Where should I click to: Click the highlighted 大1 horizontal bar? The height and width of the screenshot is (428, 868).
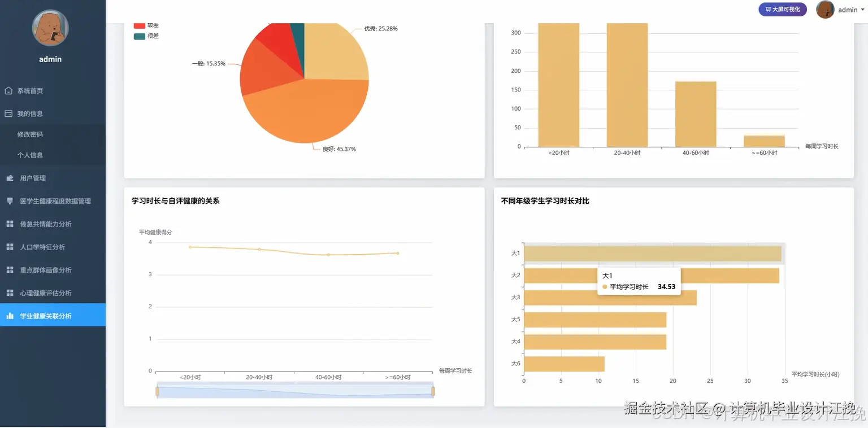pos(653,254)
